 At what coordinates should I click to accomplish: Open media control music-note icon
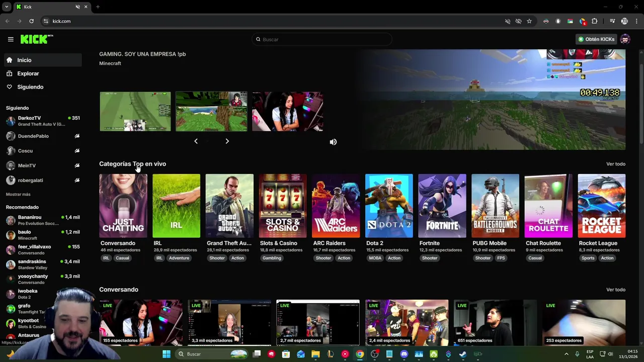[612, 21]
